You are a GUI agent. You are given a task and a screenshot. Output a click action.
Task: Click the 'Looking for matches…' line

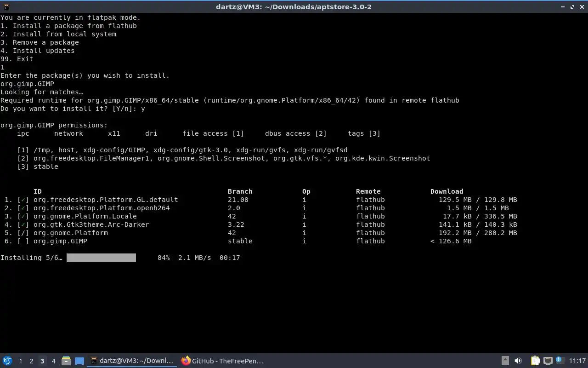click(x=41, y=92)
